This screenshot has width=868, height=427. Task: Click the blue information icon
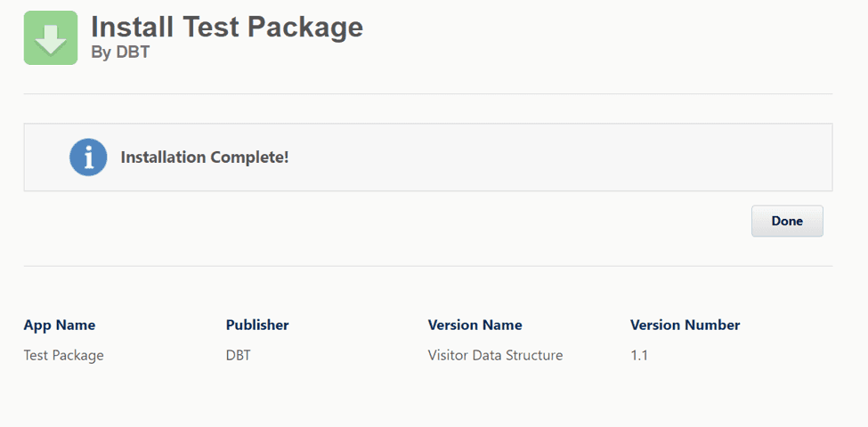click(x=88, y=157)
